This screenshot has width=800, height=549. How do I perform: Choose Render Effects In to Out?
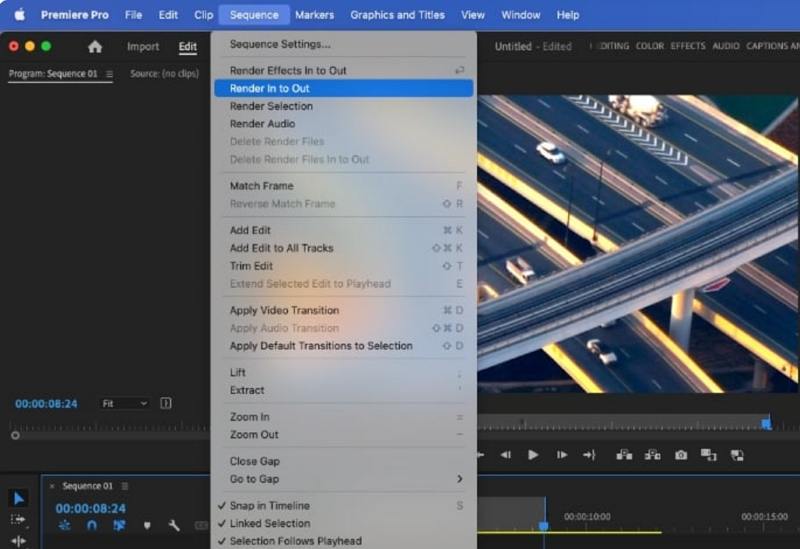pyautogui.click(x=344, y=70)
